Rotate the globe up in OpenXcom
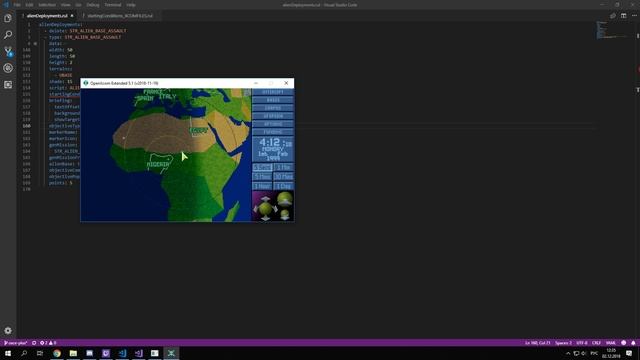The width and height of the screenshot is (640, 360). 265,199
